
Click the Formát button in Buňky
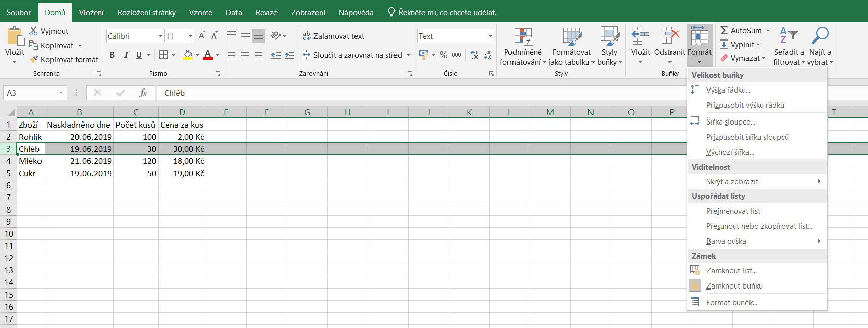(700, 45)
